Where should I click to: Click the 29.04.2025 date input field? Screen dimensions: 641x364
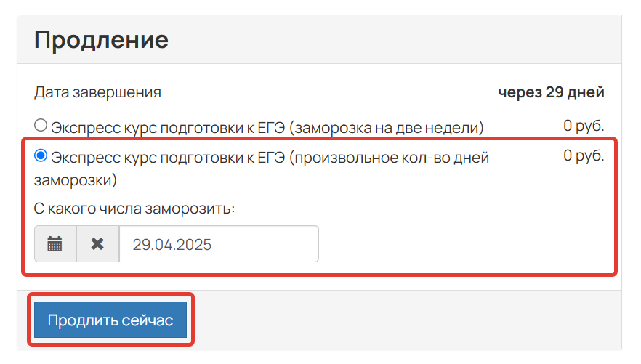[219, 244]
